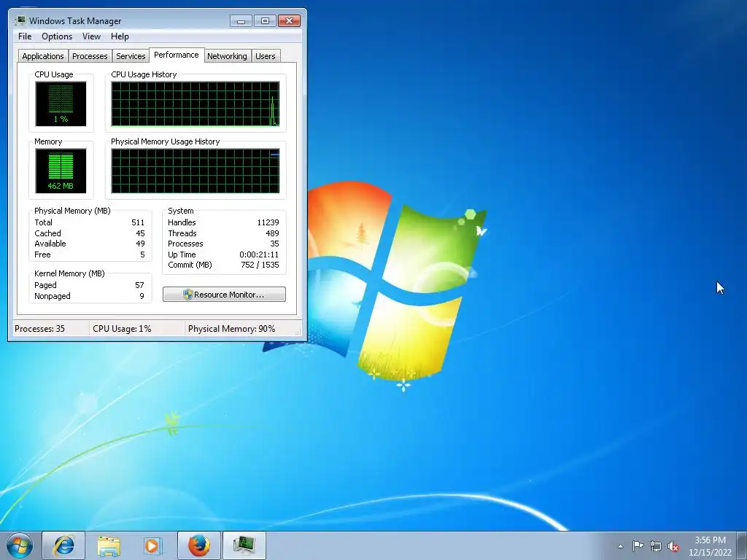Open the Options menu

[x=57, y=36]
